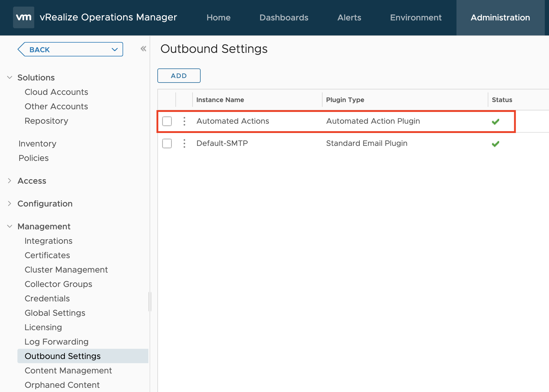549x392 pixels.
Task: Open Cluster Management
Action: tap(66, 270)
